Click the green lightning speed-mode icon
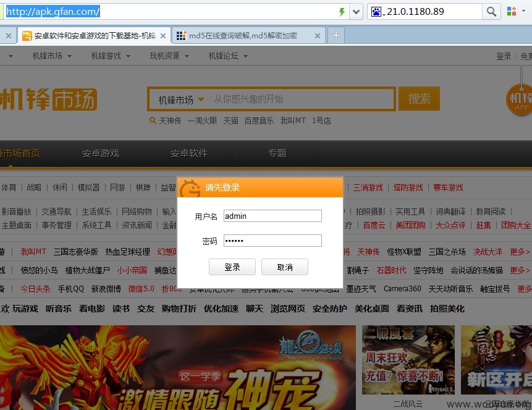Screen dimensions: 532x410 tap(342, 12)
